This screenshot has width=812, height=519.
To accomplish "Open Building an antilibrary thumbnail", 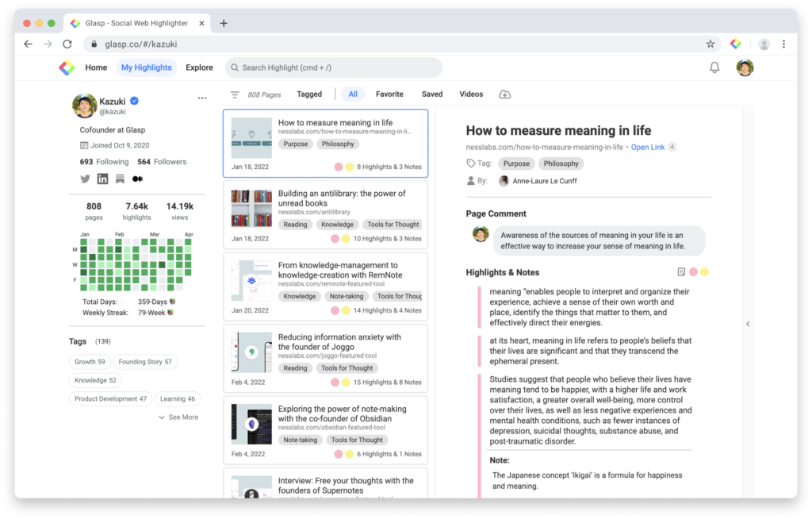I will pyautogui.click(x=251, y=209).
